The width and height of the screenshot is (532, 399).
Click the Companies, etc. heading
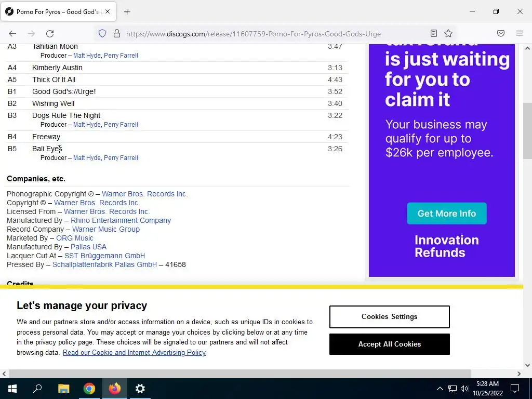[x=36, y=179]
